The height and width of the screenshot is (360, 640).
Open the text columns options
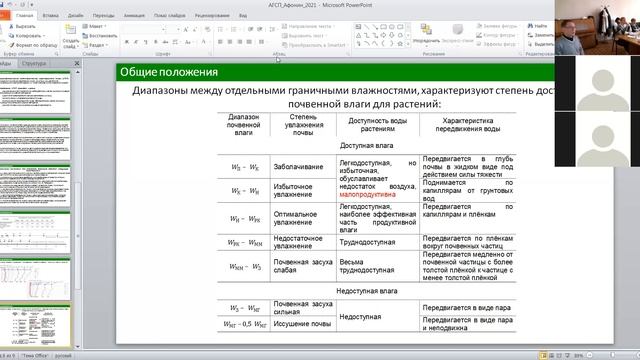coord(262,42)
